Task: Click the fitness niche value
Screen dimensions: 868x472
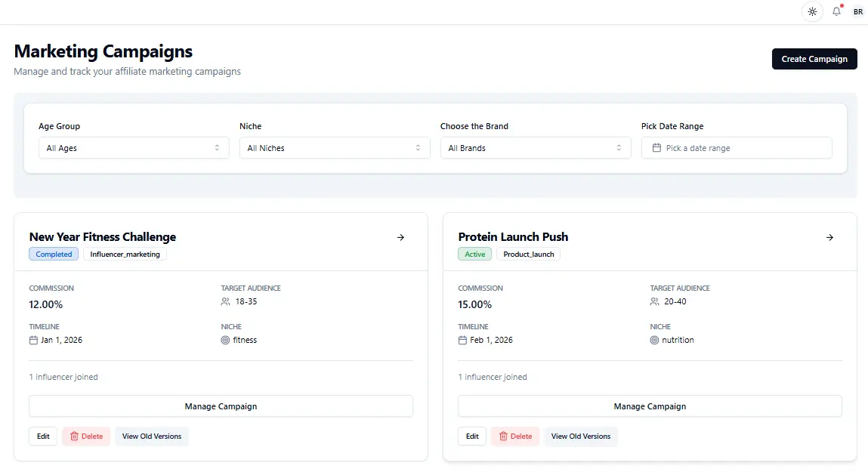Action: pos(245,341)
